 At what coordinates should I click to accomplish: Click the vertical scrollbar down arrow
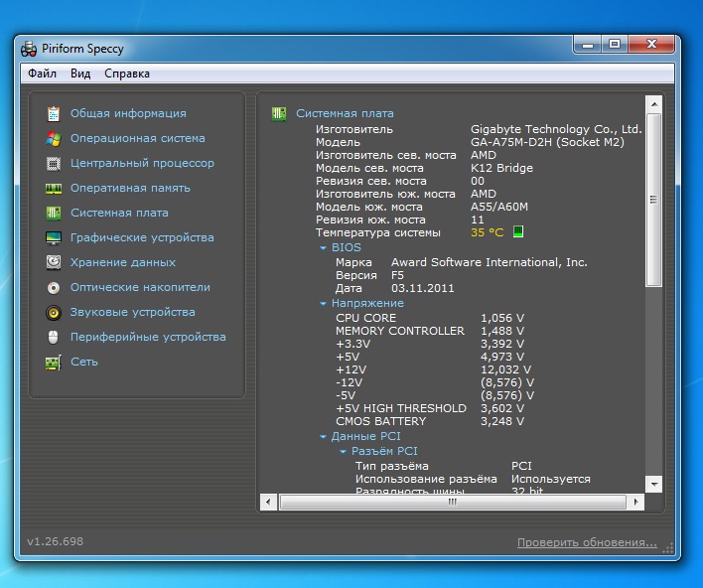pos(653,484)
